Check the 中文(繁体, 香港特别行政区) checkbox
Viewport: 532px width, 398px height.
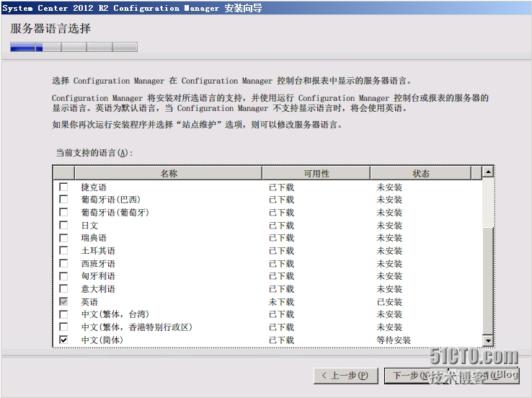63,327
